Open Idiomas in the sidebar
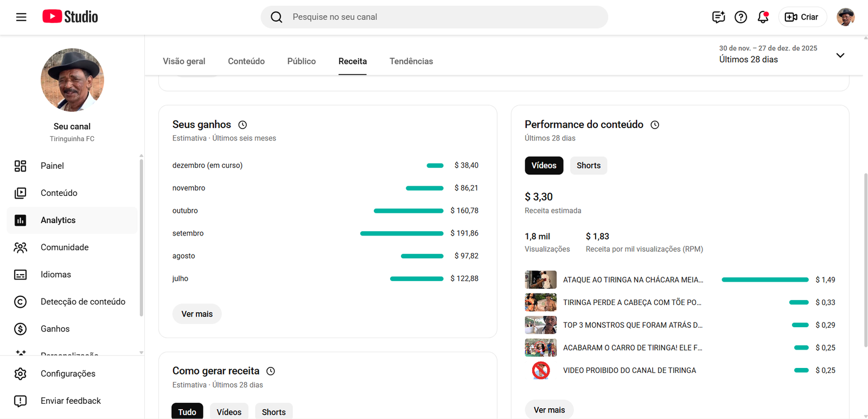The image size is (868, 419). [72, 275]
